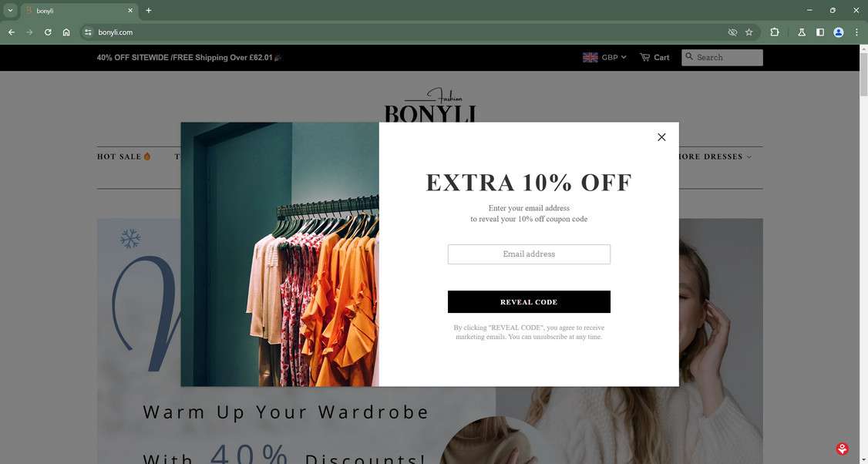868x464 pixels.
Task: Open the browser Extensions puzzle icon
Action: pos(775,32)
